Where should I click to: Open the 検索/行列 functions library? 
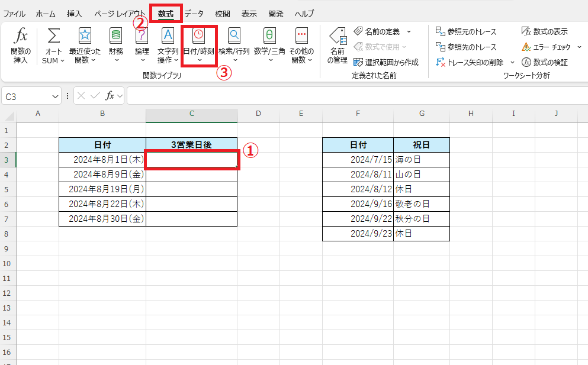(234, 46)
